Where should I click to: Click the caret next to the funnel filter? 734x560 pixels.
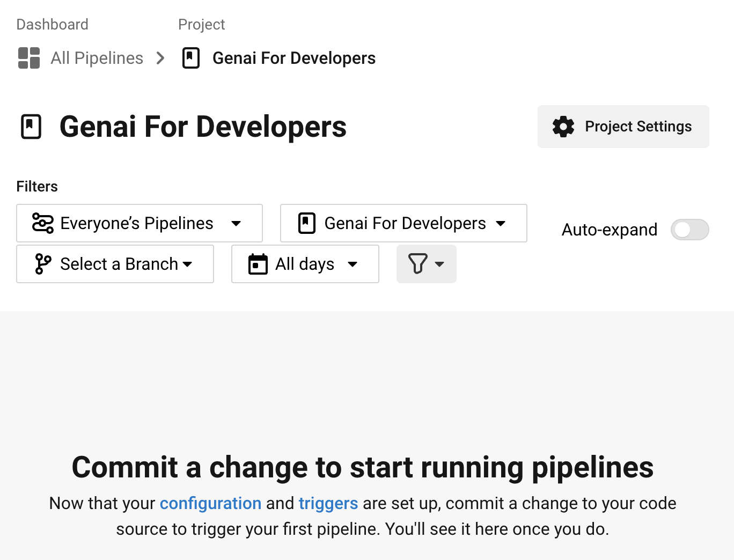pyautogui.click(x=439, y=264)
